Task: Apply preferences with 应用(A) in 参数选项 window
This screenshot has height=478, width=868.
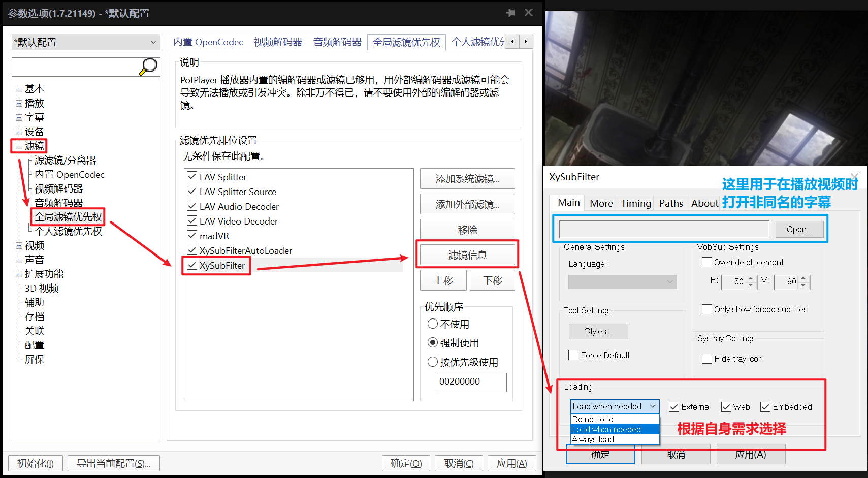Action: click(512, 463)
